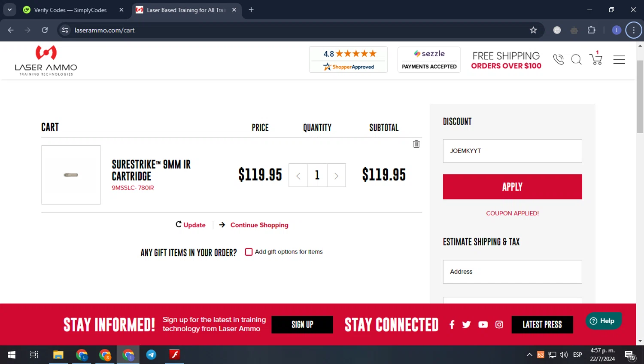The image size is (644, 364).
Task: Open the tab search dropdown
Action: 9,10
